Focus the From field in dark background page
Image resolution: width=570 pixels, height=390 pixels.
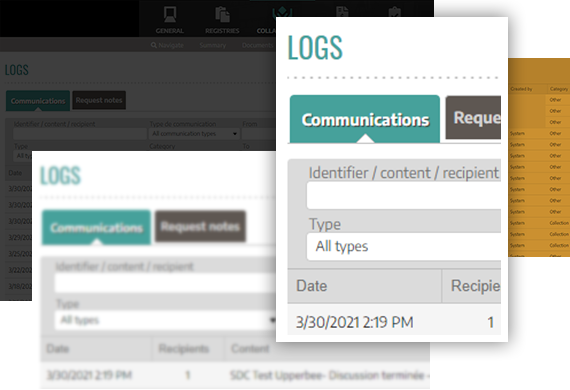pos(259,134)
